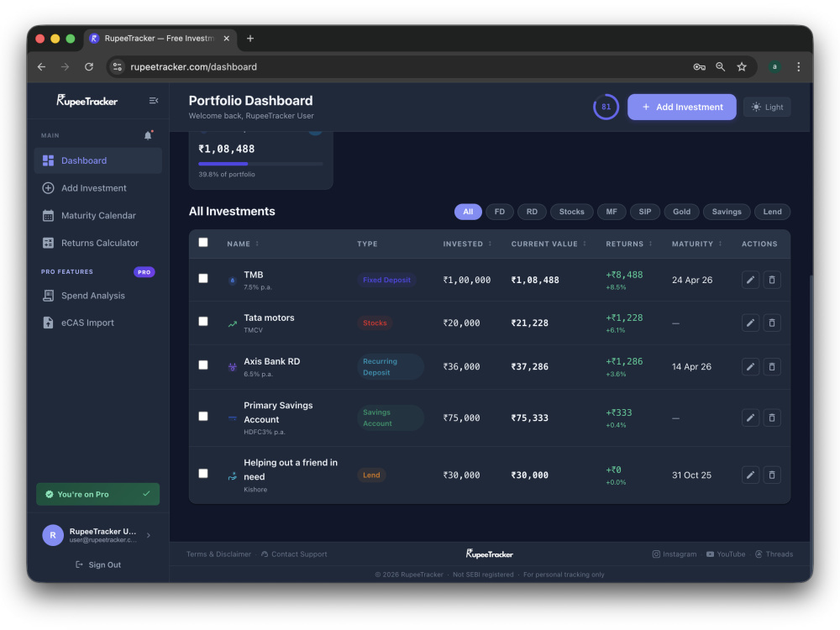Visit the YouTube footer link
Viewport: 840px width, 630px height.
726,554
